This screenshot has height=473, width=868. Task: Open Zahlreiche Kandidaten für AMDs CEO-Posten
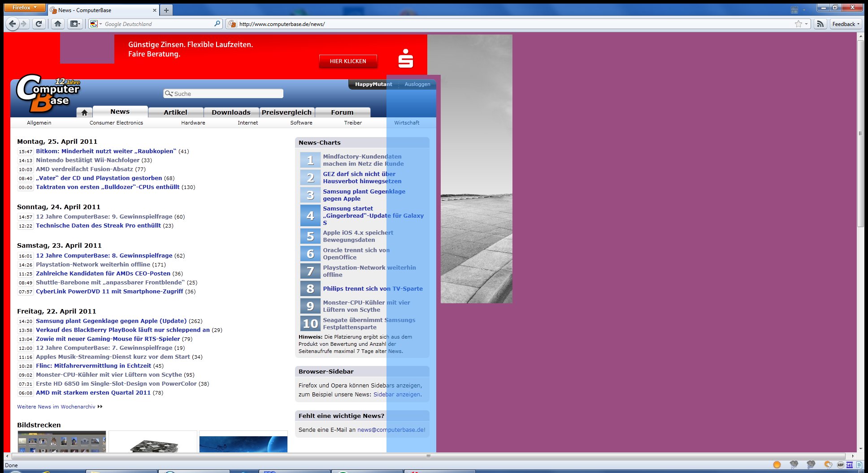pos(103,274)
